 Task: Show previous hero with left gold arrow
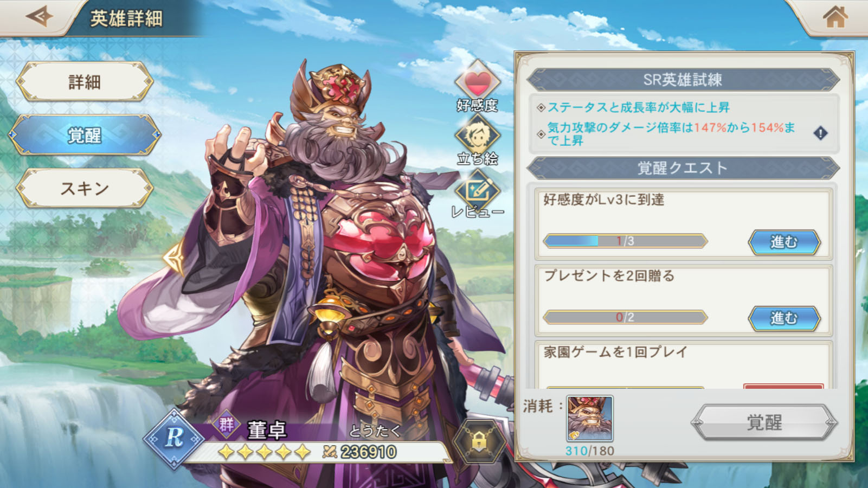click(175, 259)
